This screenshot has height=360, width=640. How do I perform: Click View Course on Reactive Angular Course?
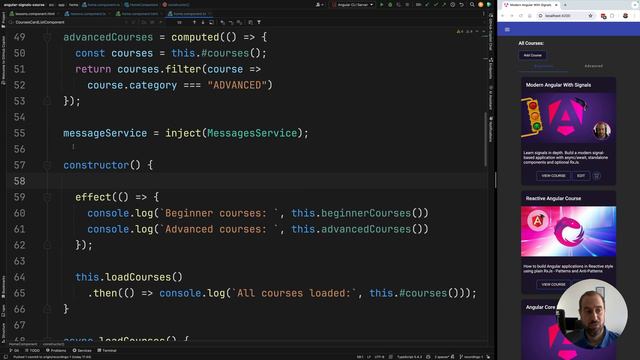[x=553, y=284]
